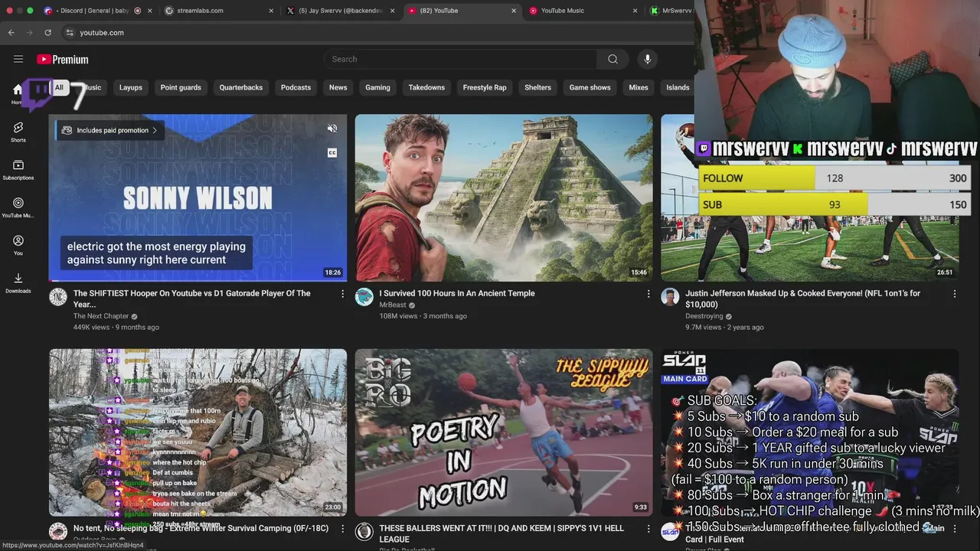
Task: Select the All filter chip
Action: pos(59,87)
